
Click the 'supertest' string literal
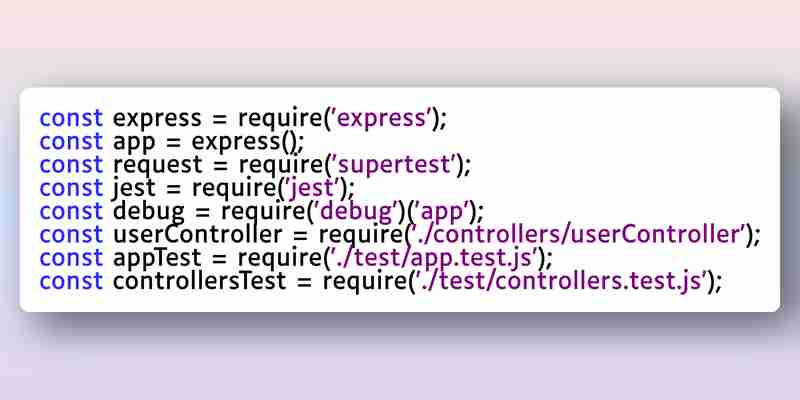(395, 166)
